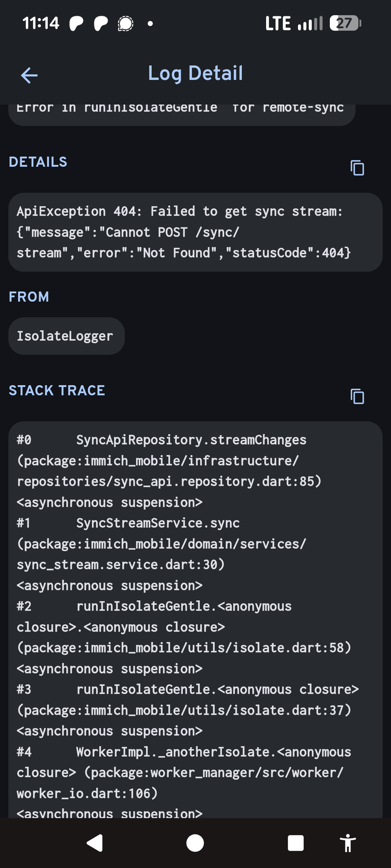Open recent apps with square button
The height and width of the screenshot is (868, 391).
295,843
